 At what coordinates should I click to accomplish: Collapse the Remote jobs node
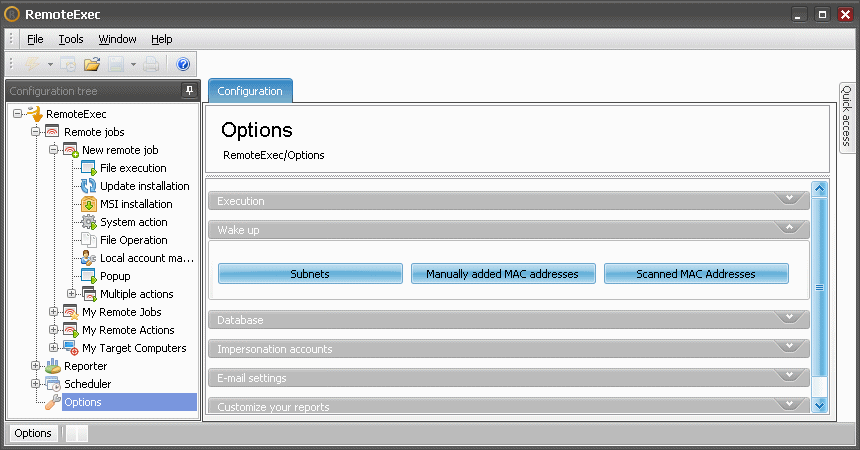[x=36, y=132]
